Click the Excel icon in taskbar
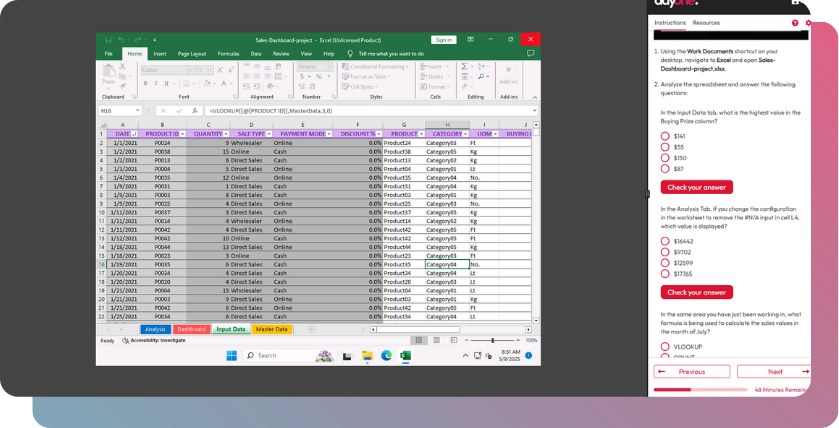The height and width of the screenshot is (428, 839). (x=405, y=356)
